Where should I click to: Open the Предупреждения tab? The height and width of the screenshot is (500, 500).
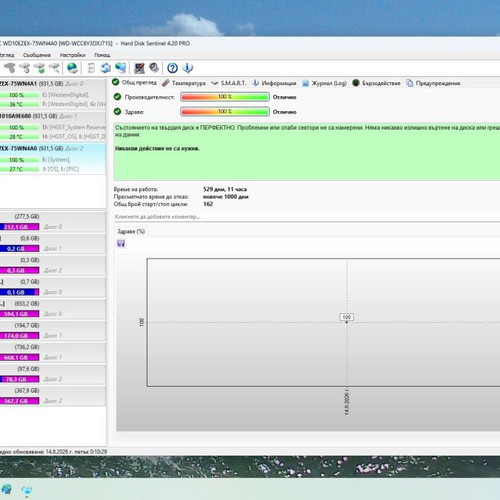433,83
